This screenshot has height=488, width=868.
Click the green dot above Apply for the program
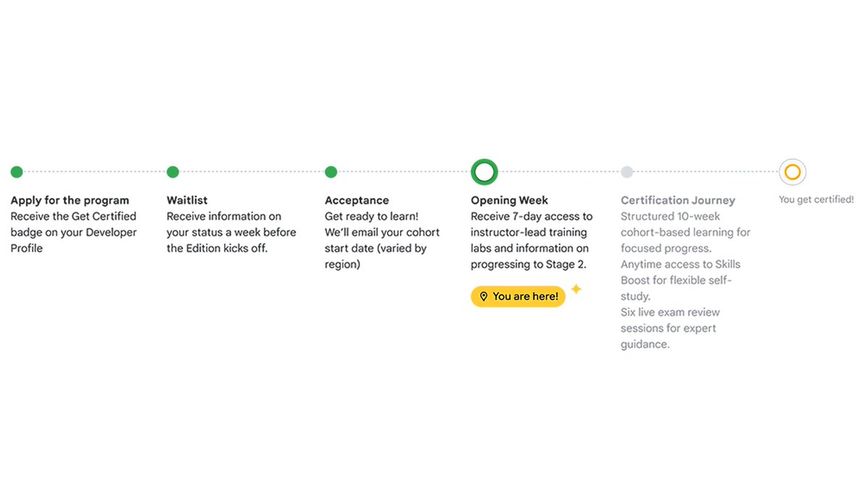17,172
